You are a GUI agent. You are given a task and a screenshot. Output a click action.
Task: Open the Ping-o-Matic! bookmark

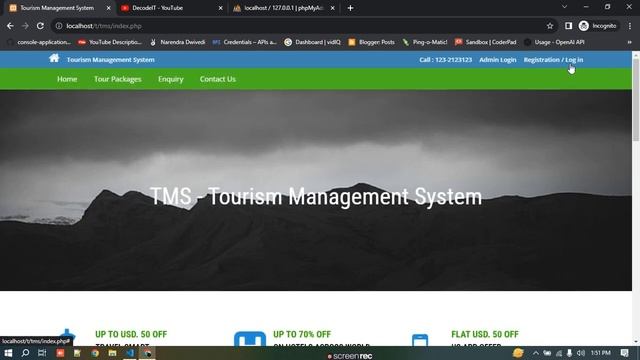click(x=425, y=42)
